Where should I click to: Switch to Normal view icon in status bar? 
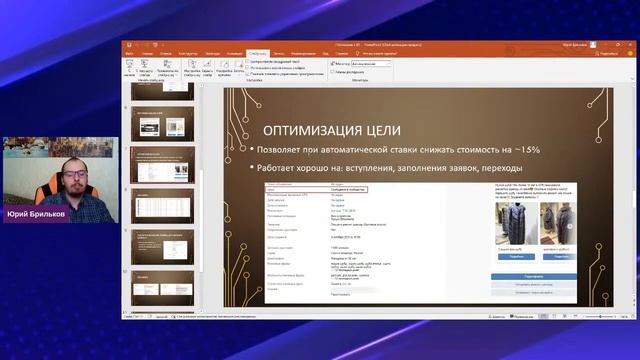click(543, 316)
